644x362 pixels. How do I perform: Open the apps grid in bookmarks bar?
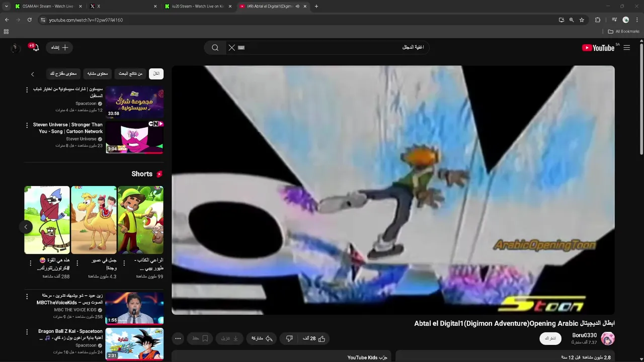6,31
